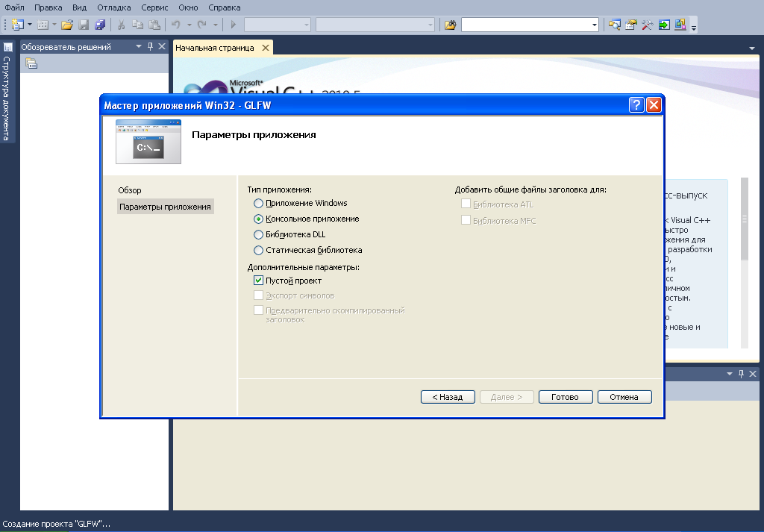The width and height of the screenshot is (764, 532).
Task: Click the Далее > button
Action: coord(507,397)
